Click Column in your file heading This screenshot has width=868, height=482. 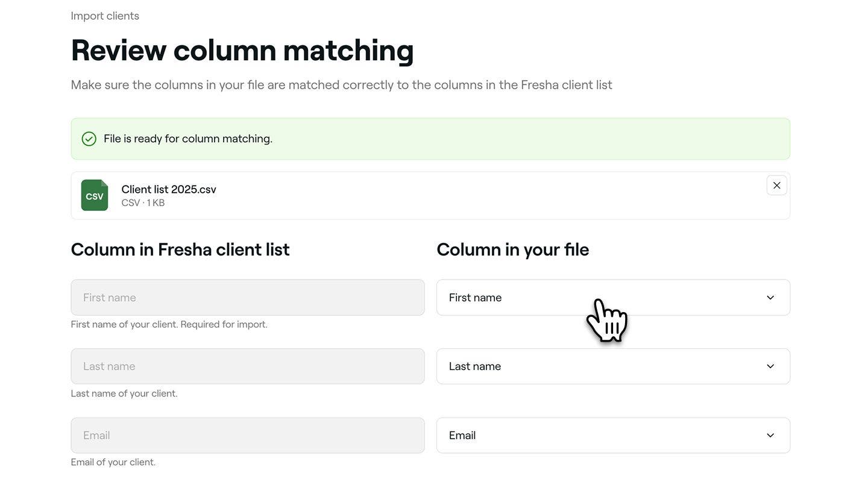513,249
